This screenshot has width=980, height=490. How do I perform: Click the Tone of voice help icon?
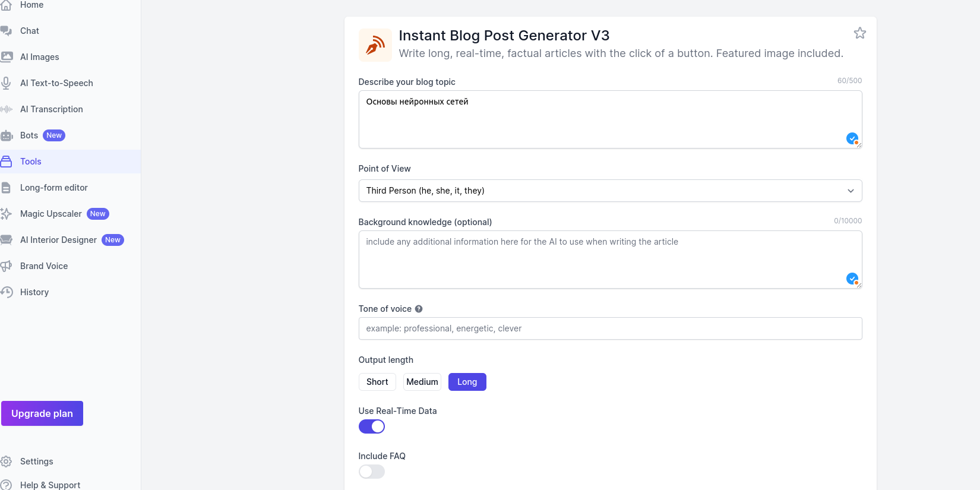pyautogui.click(x=419, y=309)
